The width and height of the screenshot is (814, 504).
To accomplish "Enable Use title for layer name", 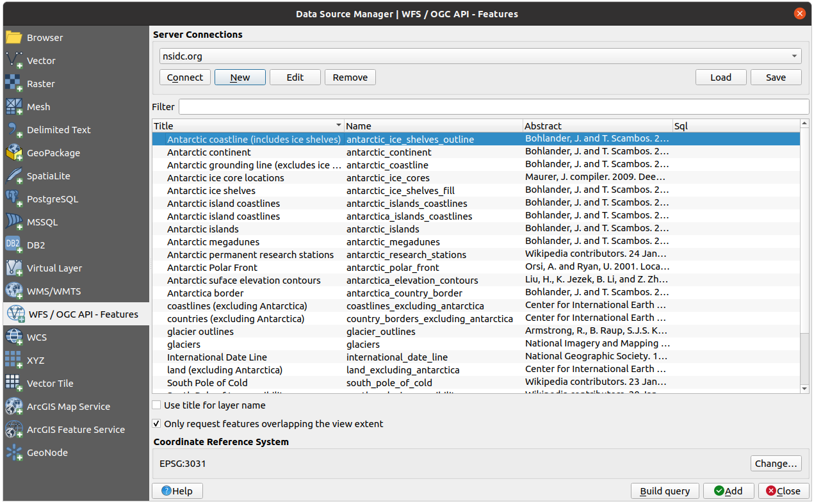I will coord(157,405).
